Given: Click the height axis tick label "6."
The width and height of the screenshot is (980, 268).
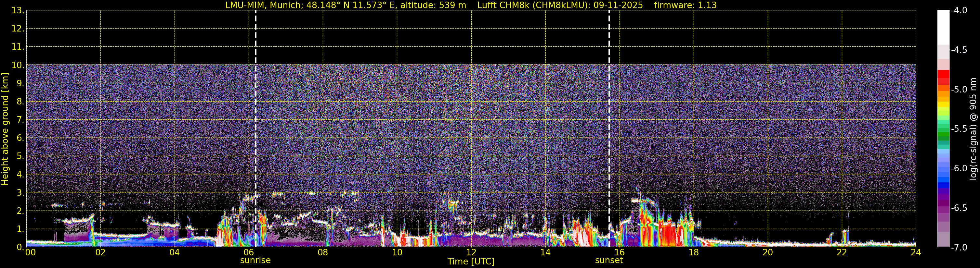Looking at the screenshot, I should click(20, 138).
